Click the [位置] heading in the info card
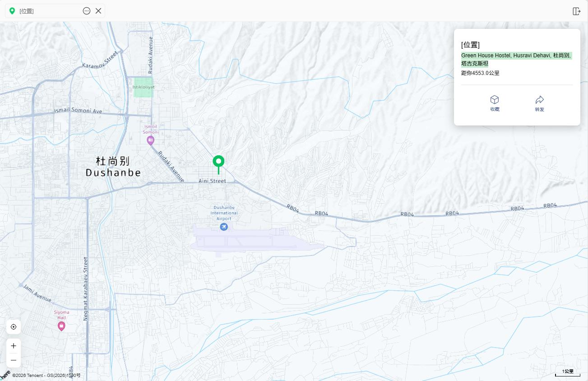Viewport: 588px width, 381px height. [x=470, y=45]
